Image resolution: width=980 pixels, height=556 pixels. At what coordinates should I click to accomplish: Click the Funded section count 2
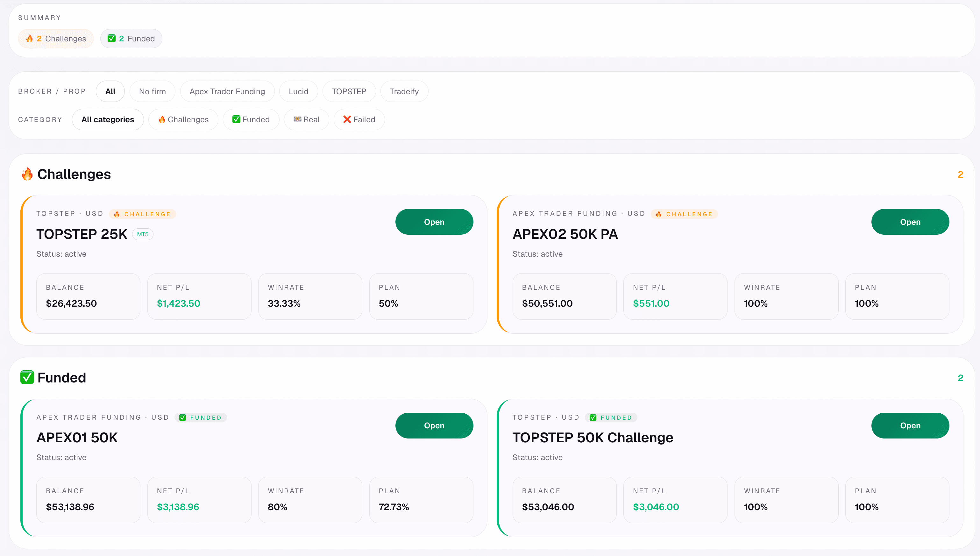tap(961, 378)
